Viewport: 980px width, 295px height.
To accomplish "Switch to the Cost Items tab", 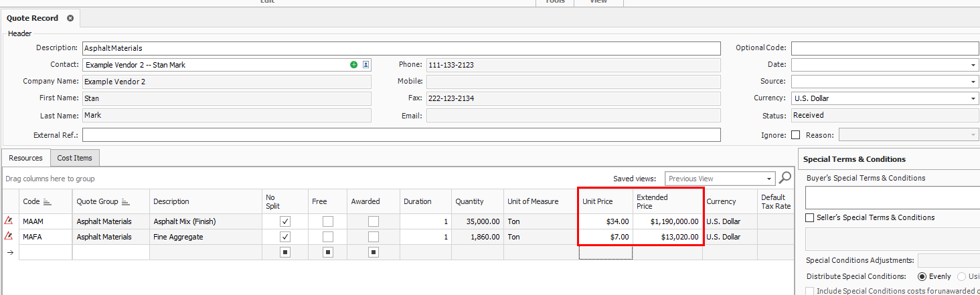I will tap(74, 158).
